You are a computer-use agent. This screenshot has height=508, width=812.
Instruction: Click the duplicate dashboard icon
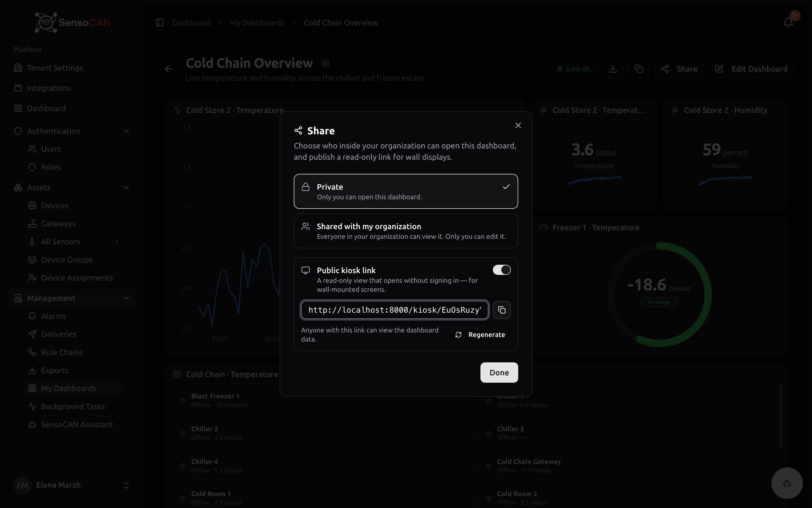point(639,69)
